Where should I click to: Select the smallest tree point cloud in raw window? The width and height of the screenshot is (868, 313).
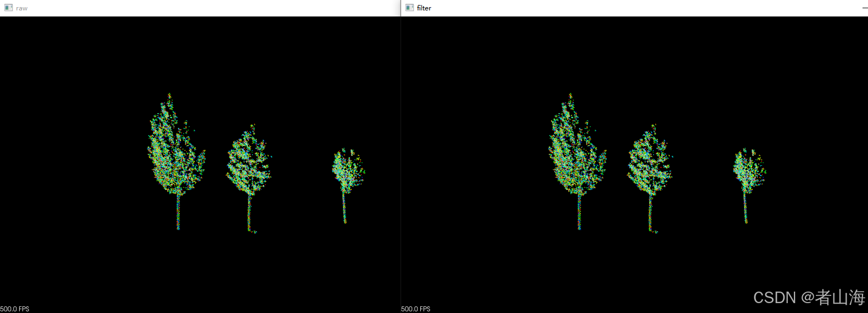pos(348,186)
